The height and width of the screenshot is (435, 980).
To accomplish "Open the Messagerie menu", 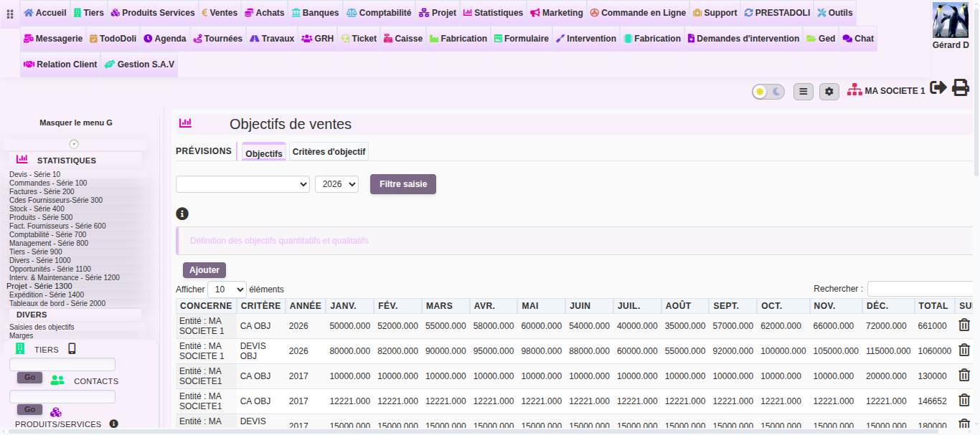I will click(52, 39).
